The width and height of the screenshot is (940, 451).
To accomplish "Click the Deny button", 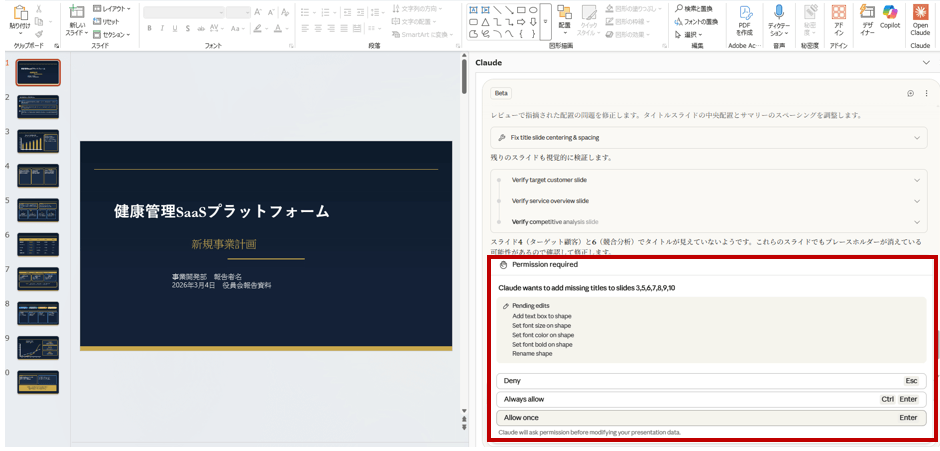I will (x=710, y=381).
